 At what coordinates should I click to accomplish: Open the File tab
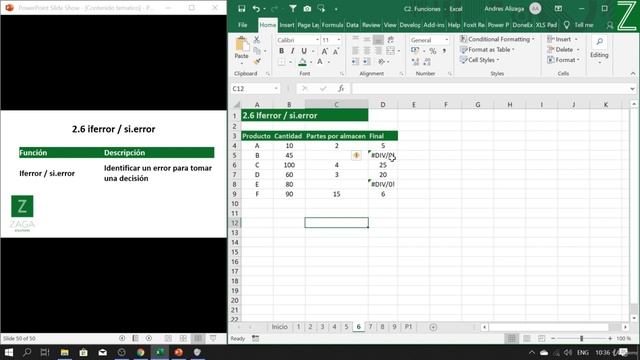pyautogui.click(x=242, y=25)
